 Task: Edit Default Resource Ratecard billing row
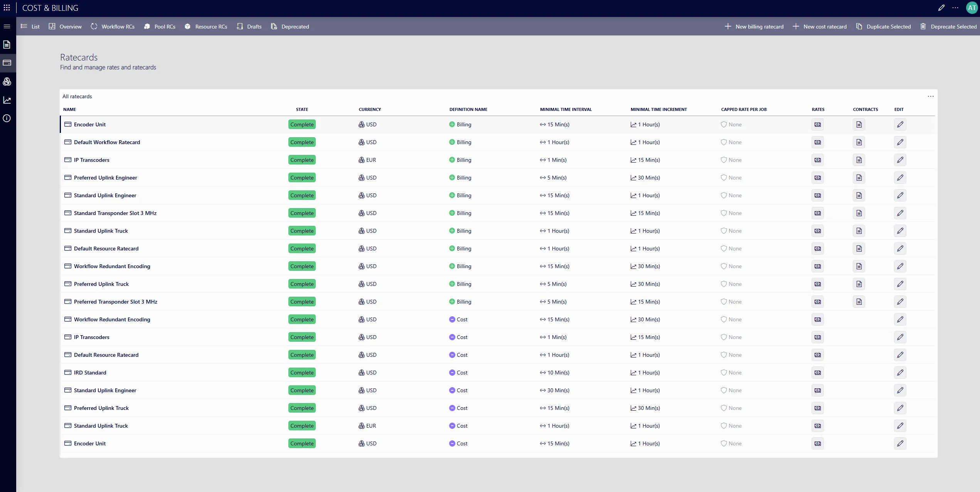[900, 249]
